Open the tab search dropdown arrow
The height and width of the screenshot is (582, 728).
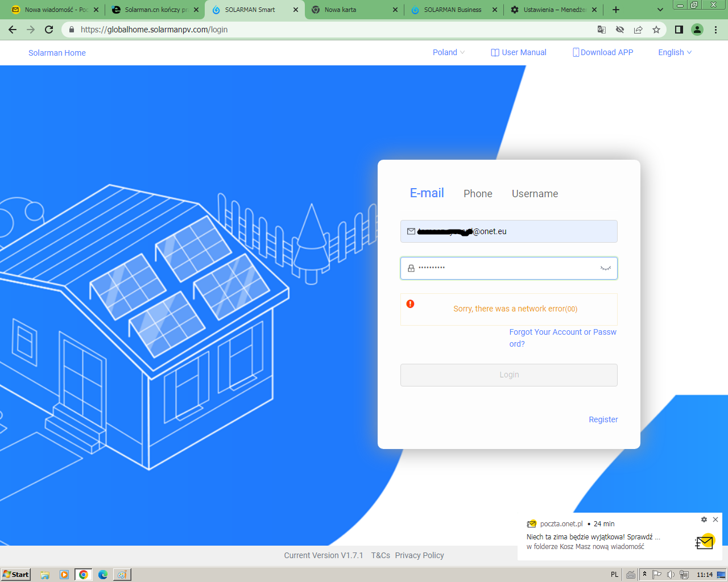(x=660, y=10)
